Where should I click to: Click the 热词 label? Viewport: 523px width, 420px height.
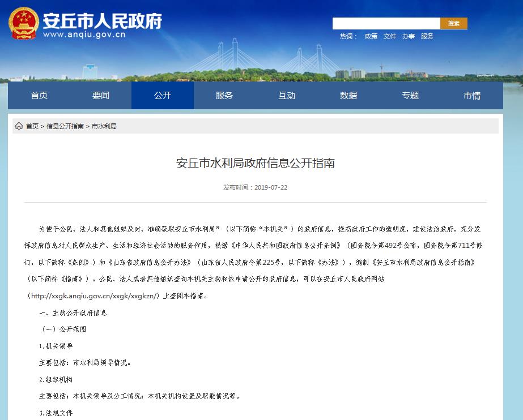pyautogui.click(x=348, y=36)
